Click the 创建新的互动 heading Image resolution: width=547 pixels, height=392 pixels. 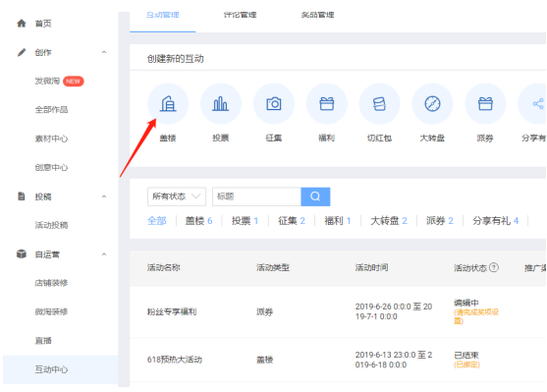pos(176,59)
